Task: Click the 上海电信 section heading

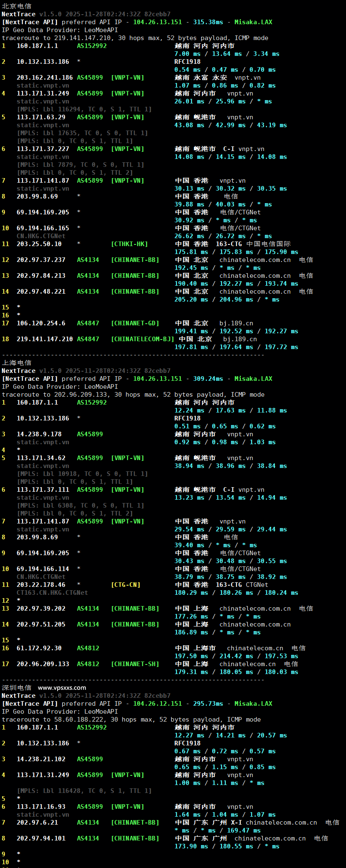Action: point(17,363)
